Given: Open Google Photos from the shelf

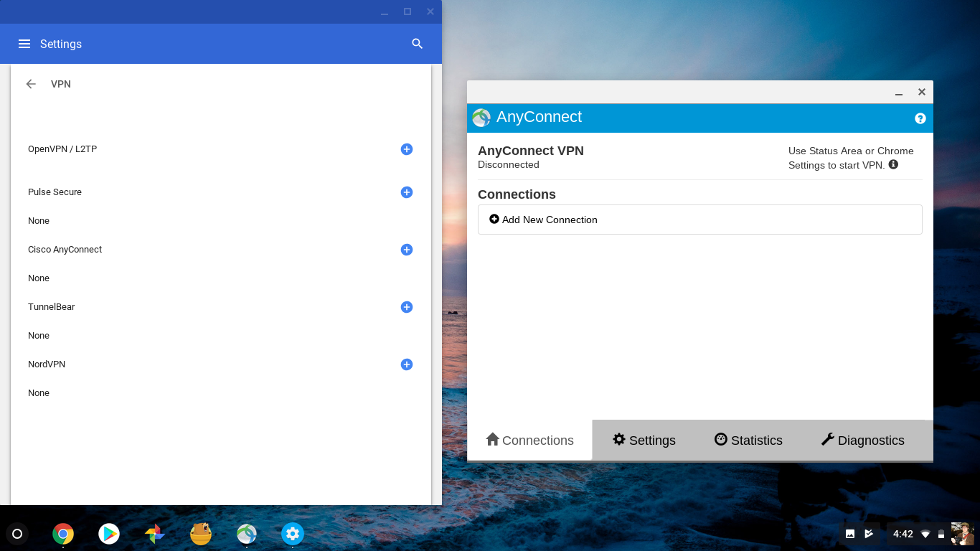Looking at the screenshot, I should tap(155, 534).
